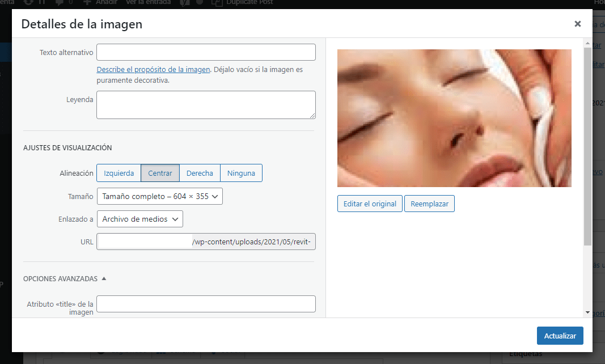Open the 'Describe el propósito de la imagen' link
The image size is (605, 364).
tap(153, 70)
